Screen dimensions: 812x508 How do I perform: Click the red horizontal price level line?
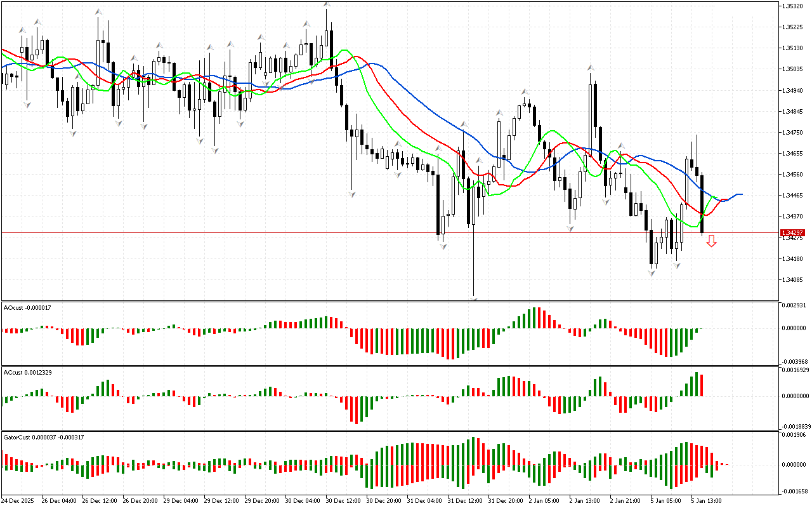pos(254,233)
